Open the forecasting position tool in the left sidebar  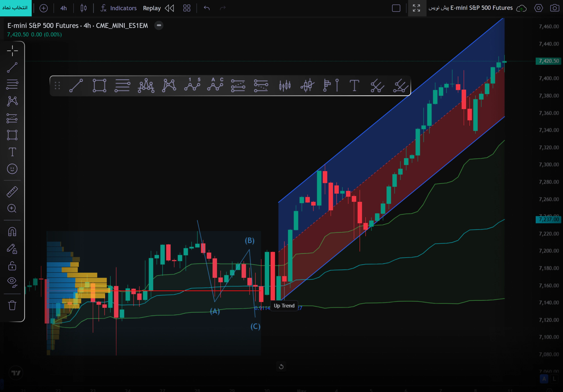pyautogui.click(x=12, y=118)
